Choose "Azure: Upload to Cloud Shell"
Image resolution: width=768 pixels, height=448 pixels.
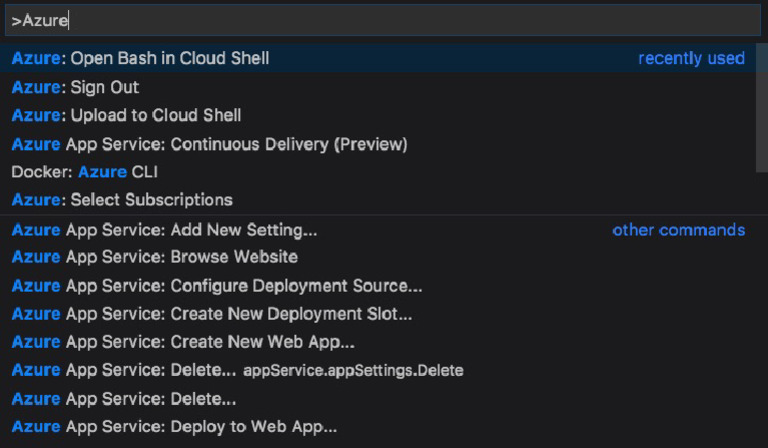point(378,116)
